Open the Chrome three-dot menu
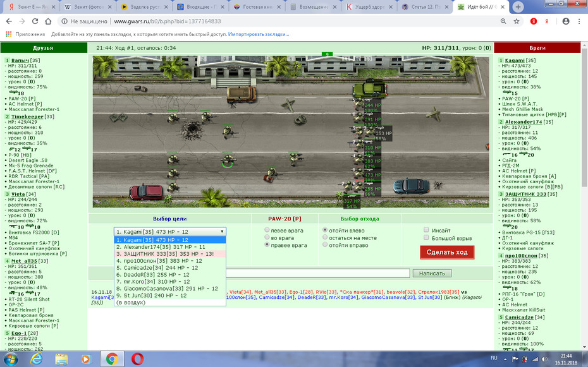The image size is (588, 367). 579,21
